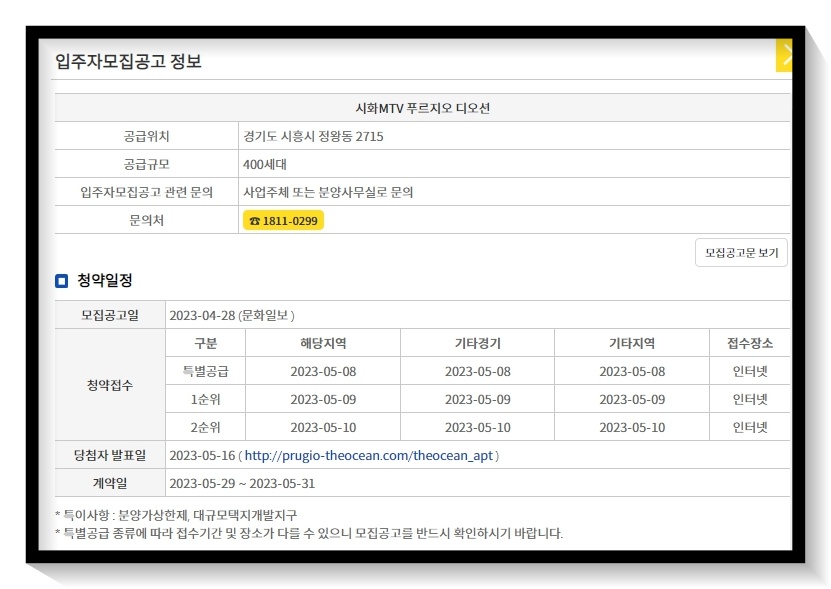Select 2순위 기타지역 date 2023-05-10

click(x=632, y=427)
